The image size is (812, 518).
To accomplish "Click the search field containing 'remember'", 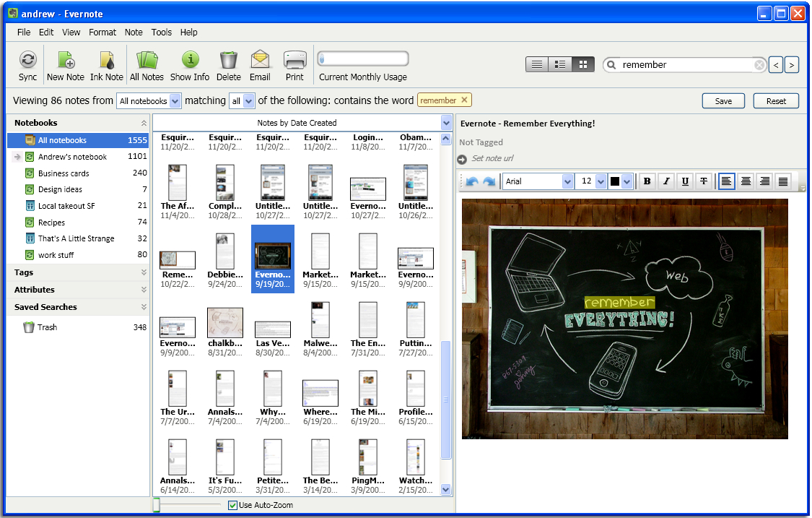I will 686,65.
